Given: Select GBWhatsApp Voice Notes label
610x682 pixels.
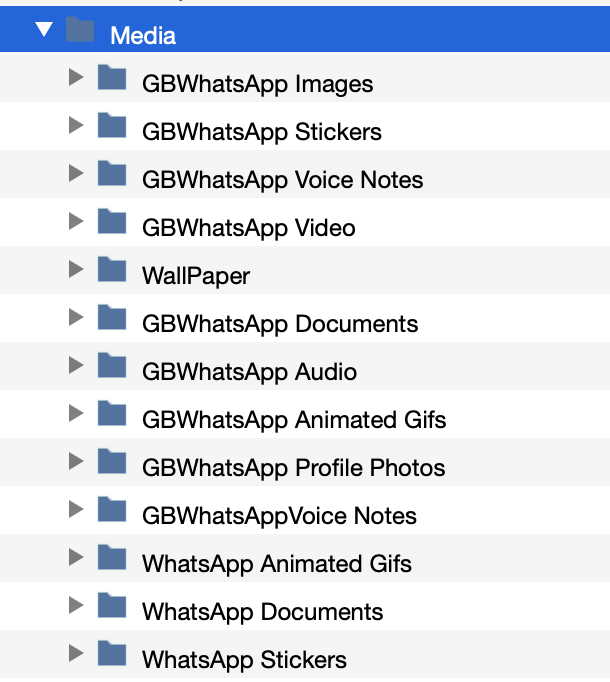Looking at the screenshot, I should point(282,180).
